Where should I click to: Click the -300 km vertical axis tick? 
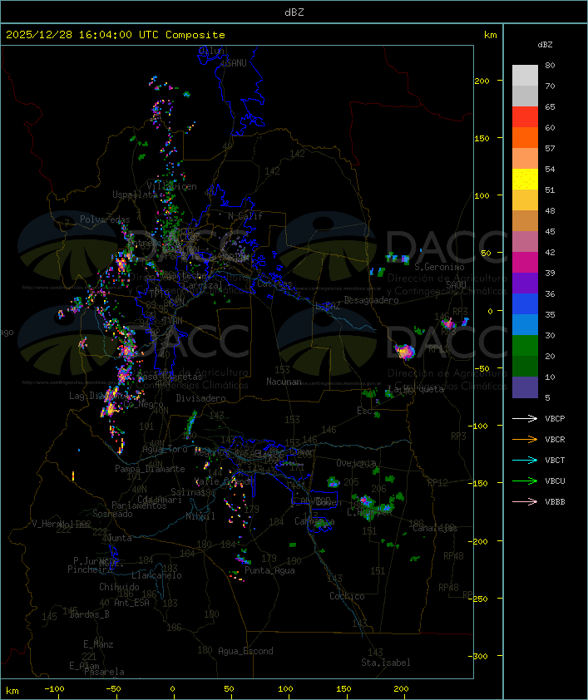(x=480, y=656)
